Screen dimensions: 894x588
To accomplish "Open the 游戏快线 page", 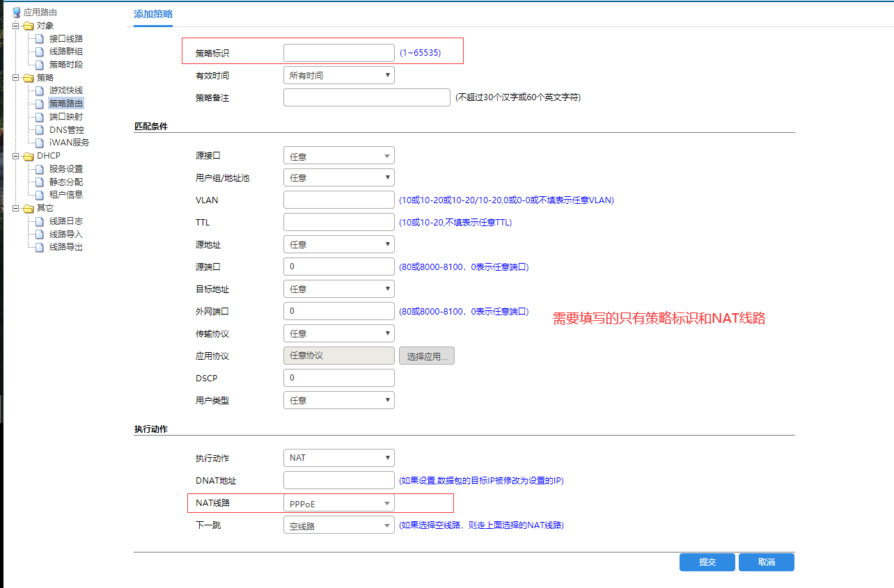I will point(66,90).
